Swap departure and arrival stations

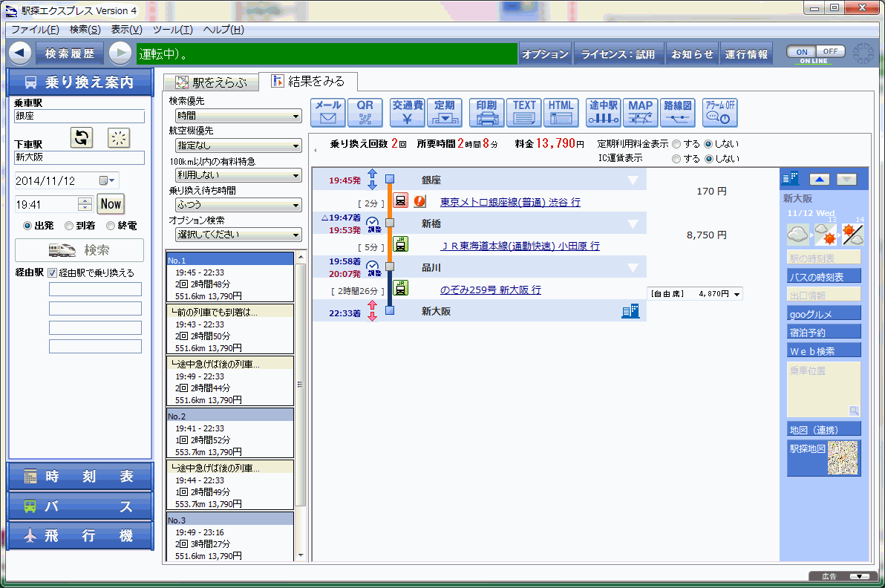pyautogui.click(x=81, y=137)
